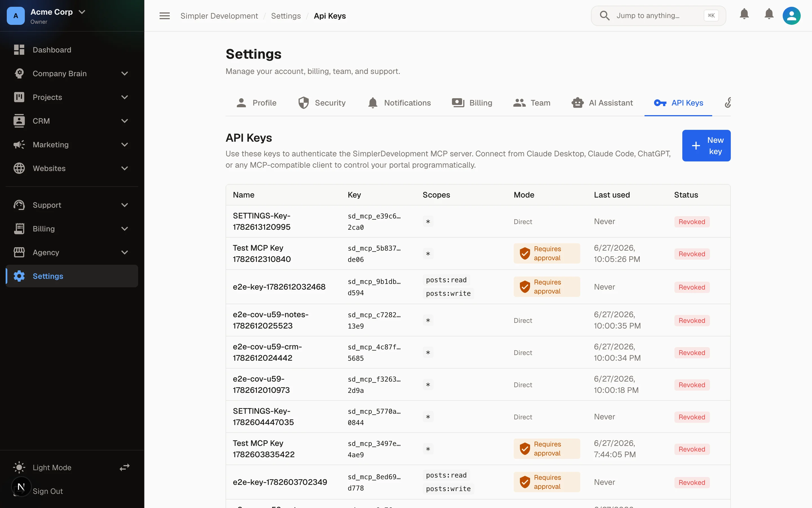Click the posts:read scope of e2e-key-1782612032468

(446, 280)
